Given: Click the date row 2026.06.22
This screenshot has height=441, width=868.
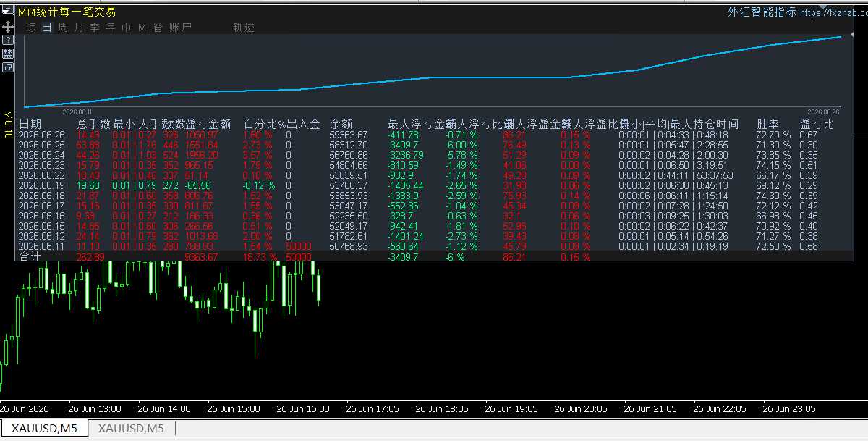Looking at the screenshot, I should pos(41,176).
